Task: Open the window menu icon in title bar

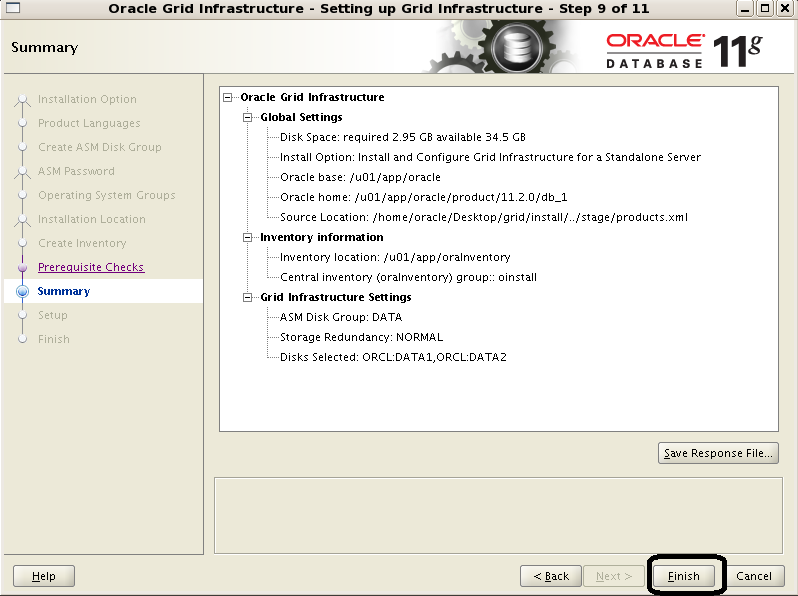Action: point(12,9)
